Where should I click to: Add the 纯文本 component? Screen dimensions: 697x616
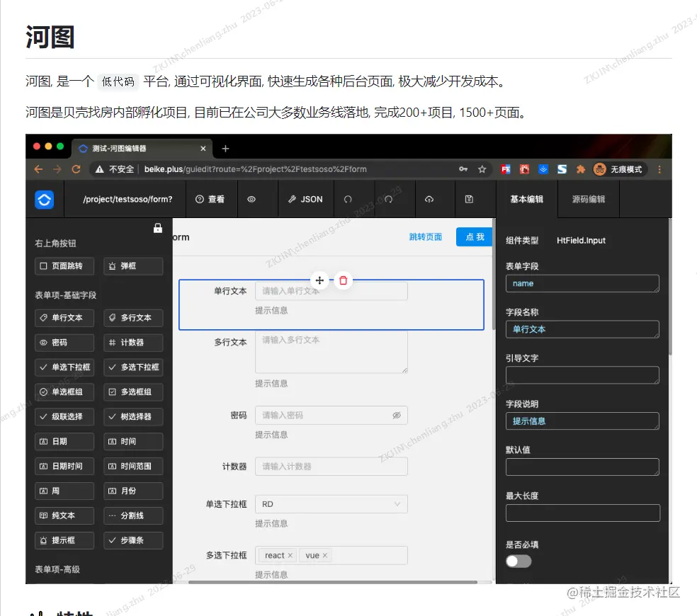[x=64, y=515]
